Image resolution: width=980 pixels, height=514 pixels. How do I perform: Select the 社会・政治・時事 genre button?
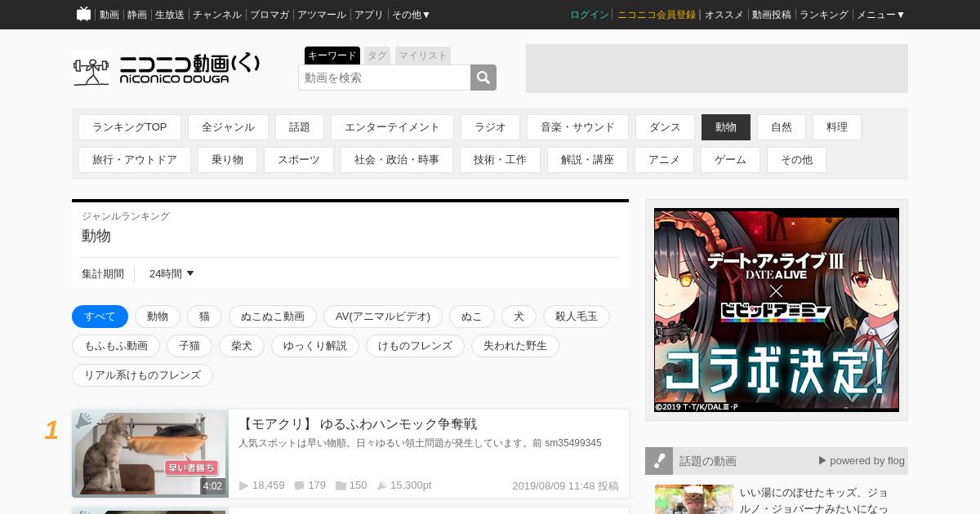[x=397, y=160]
